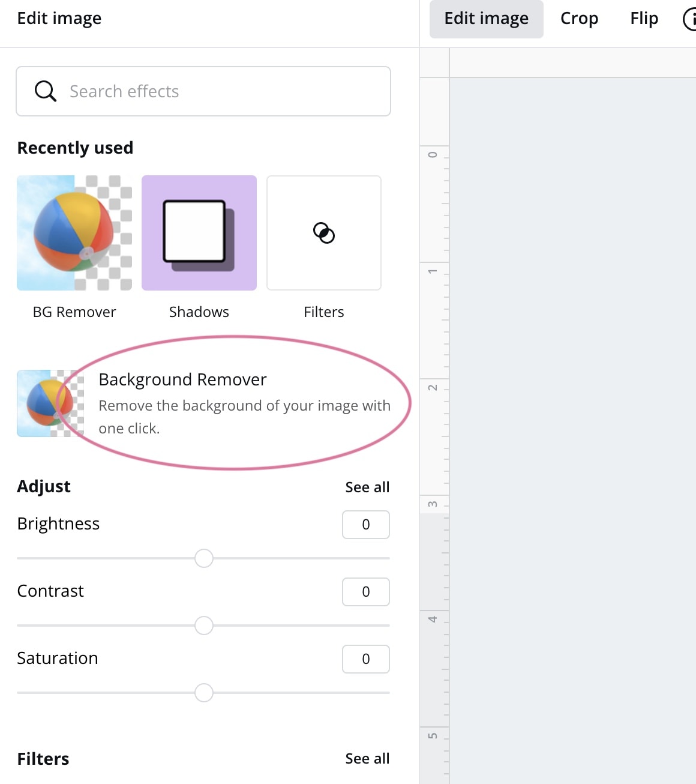Click the Contrast value box
Screen dimensions: 696x784
click(366, 592)
